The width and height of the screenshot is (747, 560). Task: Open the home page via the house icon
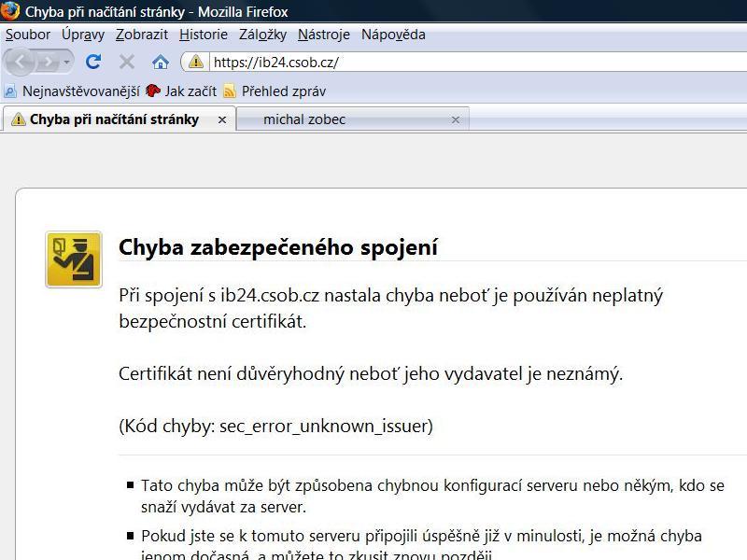[161, 62]
